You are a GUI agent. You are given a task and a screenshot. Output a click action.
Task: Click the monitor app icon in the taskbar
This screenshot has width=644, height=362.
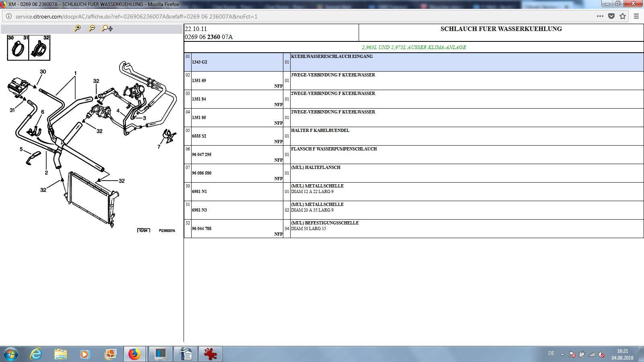coord(160,354)
